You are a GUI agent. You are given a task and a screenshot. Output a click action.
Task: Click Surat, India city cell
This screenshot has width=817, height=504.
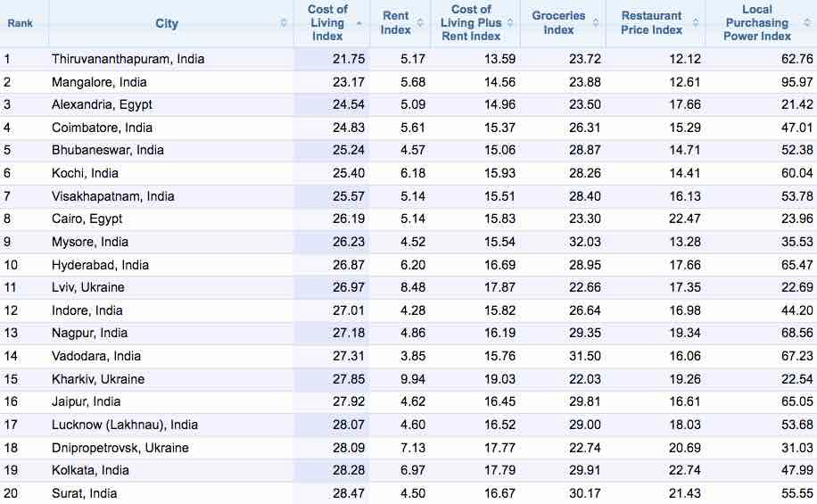point(84,493)
